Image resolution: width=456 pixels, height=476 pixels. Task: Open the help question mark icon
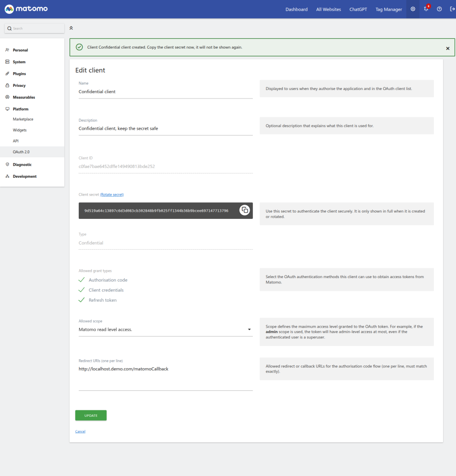pyautogui.click(x=439, y=9)
